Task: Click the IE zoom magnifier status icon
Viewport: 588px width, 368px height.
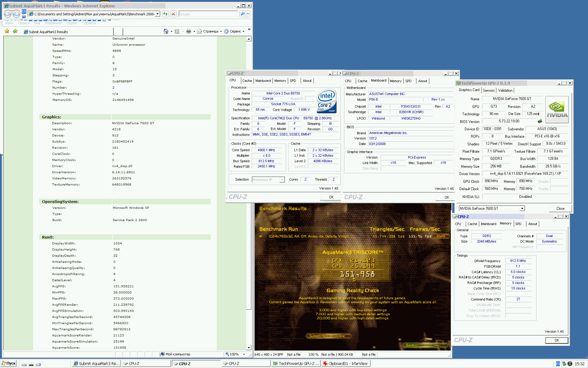Action: [x=227, y=354]
